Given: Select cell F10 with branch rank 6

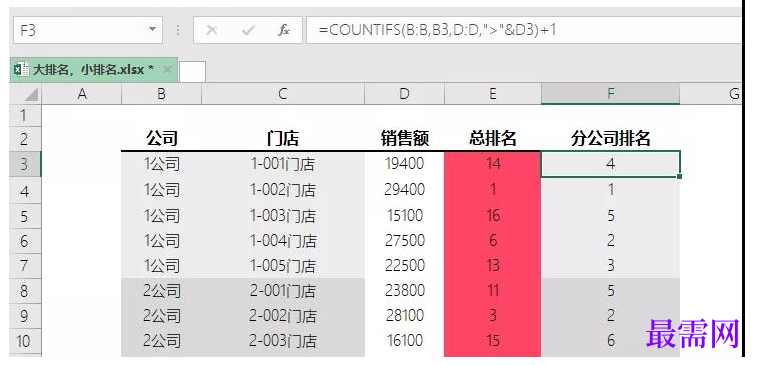Looking at the screenshot, I should (611, 341).
